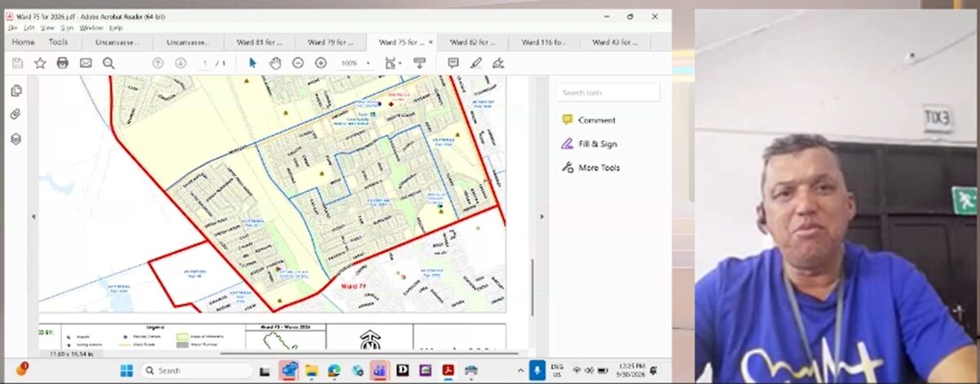Switch to the Home tab
The image size is (980, 384).
(23, 42)
